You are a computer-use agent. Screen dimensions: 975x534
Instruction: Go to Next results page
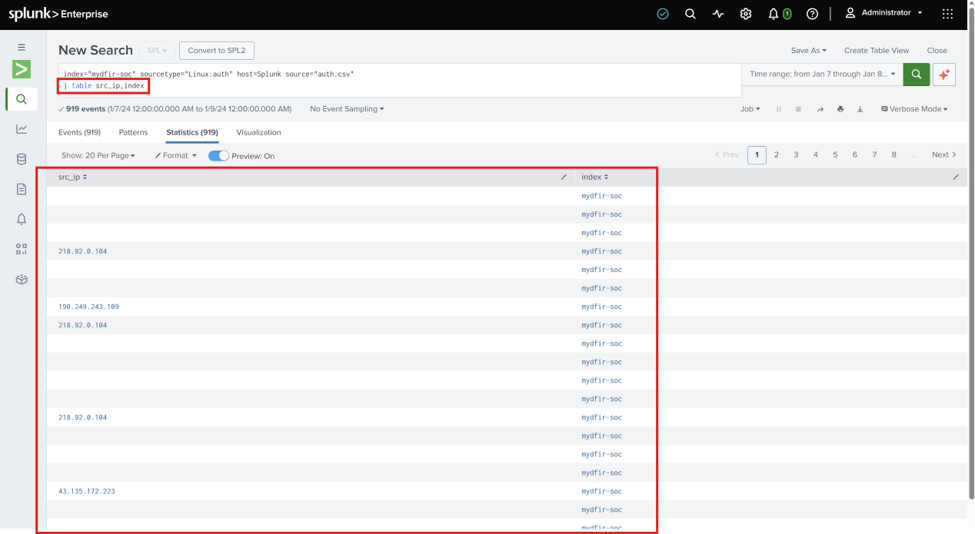point(943,155)
